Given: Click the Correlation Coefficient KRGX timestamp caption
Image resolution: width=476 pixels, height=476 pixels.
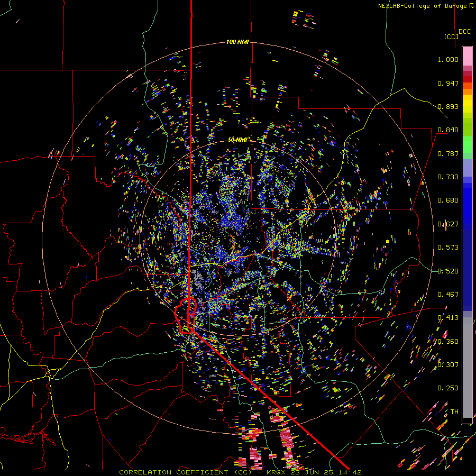Looking at the screenshot, I should [x=240, y=472].
